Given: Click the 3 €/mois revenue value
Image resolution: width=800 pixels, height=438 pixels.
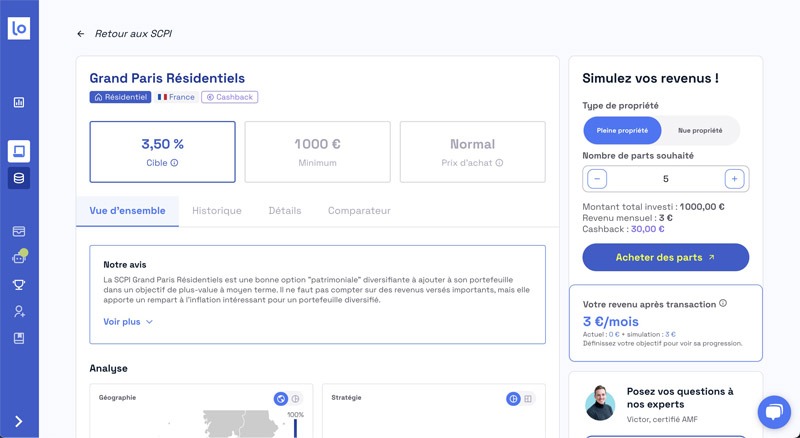Looking at the screenshot, I should tap(611, 322).
